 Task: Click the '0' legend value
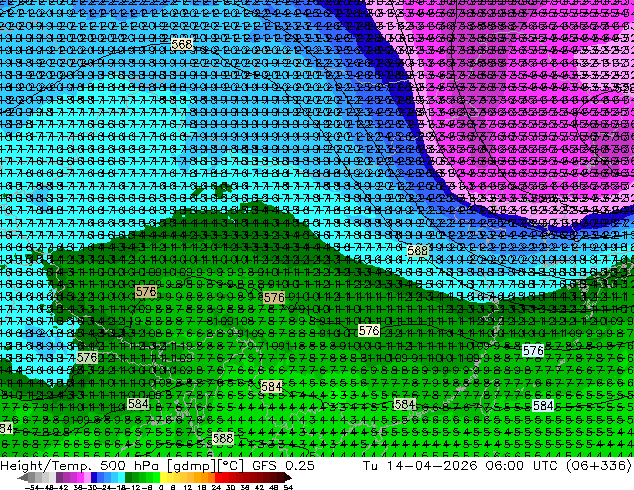coord(161,488)
